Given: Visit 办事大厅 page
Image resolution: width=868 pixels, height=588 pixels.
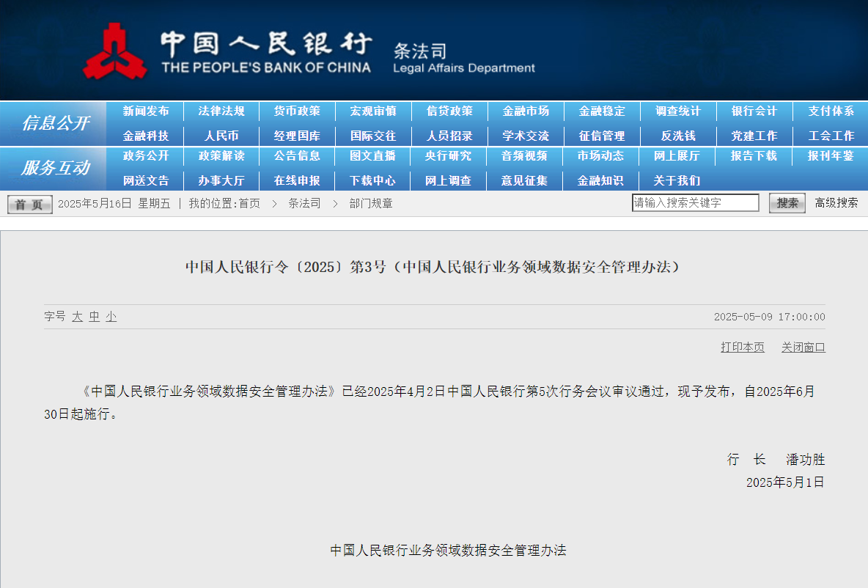Looking at the screenshot, I should (221, 181).
